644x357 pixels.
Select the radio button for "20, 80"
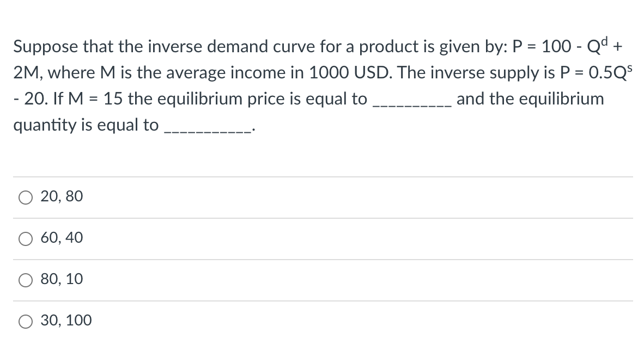(x=25, y=198)
